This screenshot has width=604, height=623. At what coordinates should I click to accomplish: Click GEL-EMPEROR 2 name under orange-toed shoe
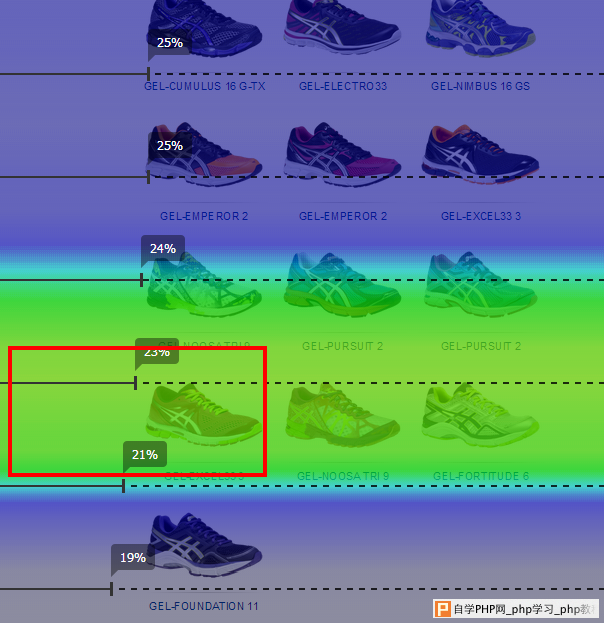click(x=204, y=216)
